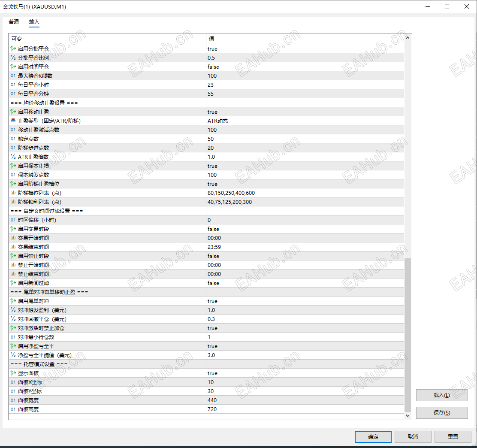
Task: Click the integer icon beside 每日平仓分钟
Action: pyautogui.click(x=13, y=94)
